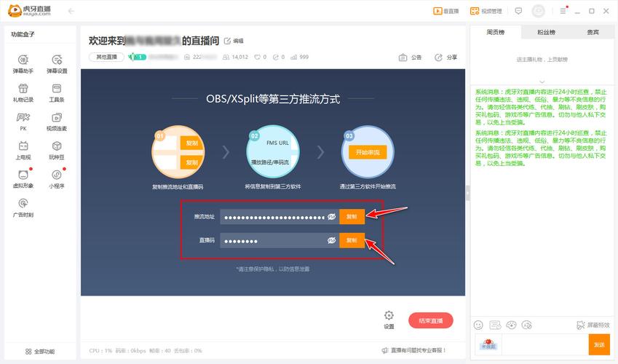Open the 礼物记录 gift records
This screenshot has width=618, height=364.
point(23,92)
